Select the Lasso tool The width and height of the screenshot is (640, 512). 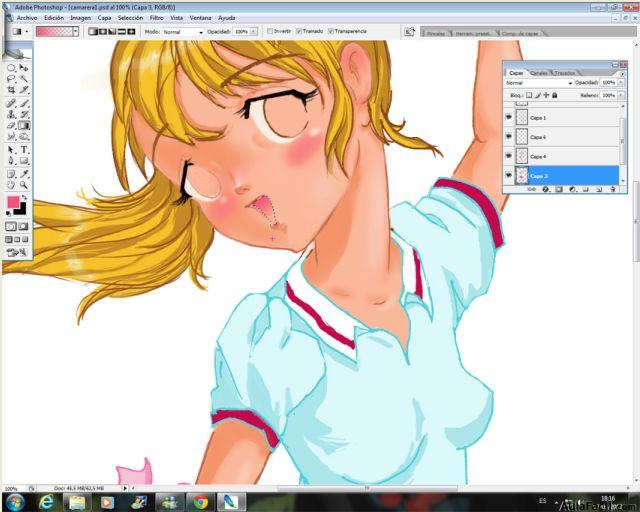(x=11, y=79)
